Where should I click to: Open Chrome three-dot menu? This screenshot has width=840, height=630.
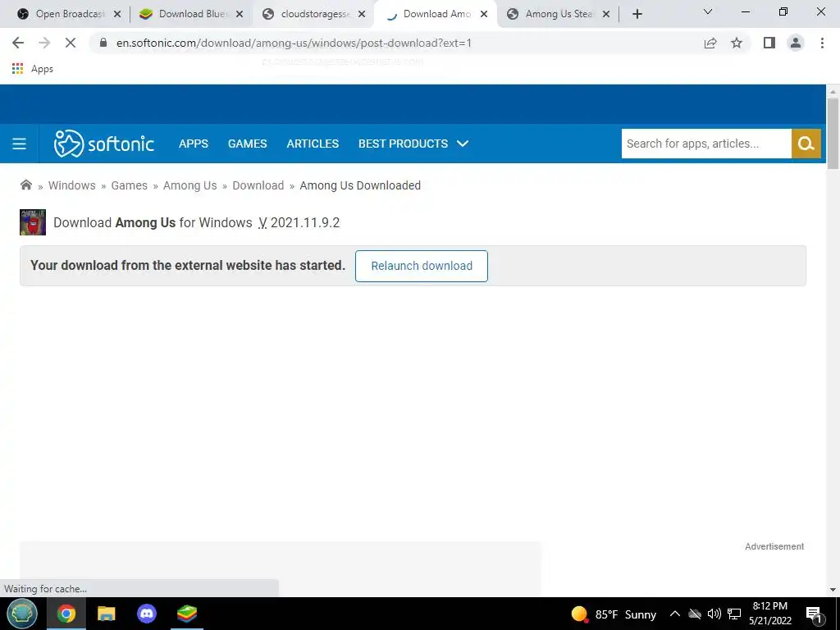pyautogui.click(x=822, y=43)
